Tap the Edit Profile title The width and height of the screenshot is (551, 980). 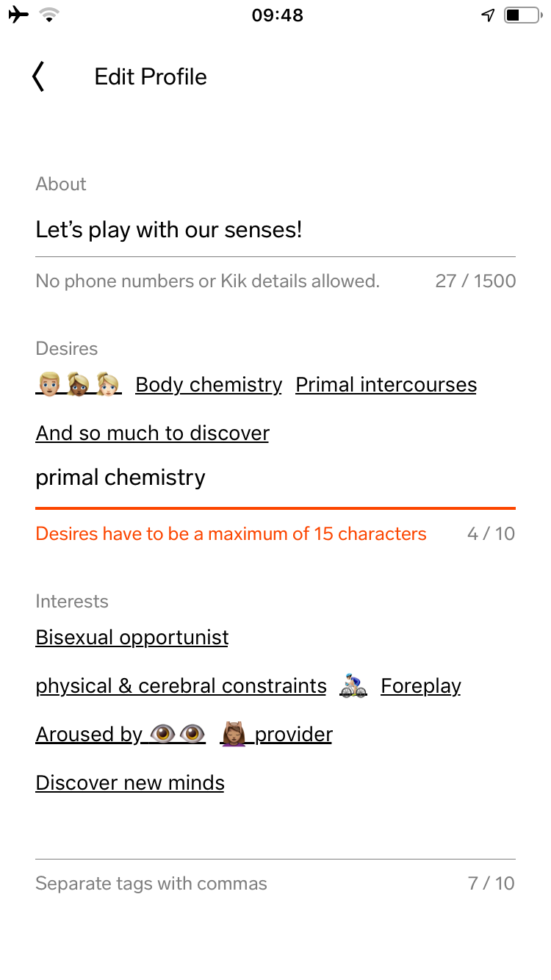click(x=151, y=76)
